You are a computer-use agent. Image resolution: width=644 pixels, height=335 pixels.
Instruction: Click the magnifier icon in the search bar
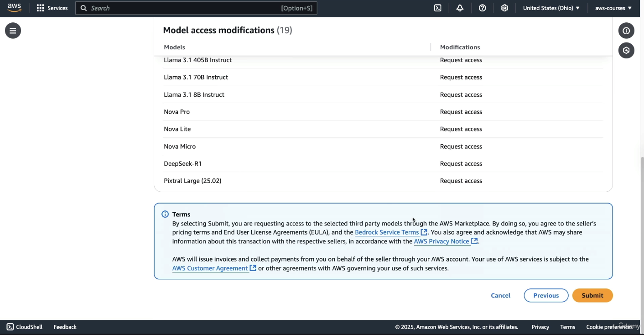pyautogui.click(x=83, y=8)
